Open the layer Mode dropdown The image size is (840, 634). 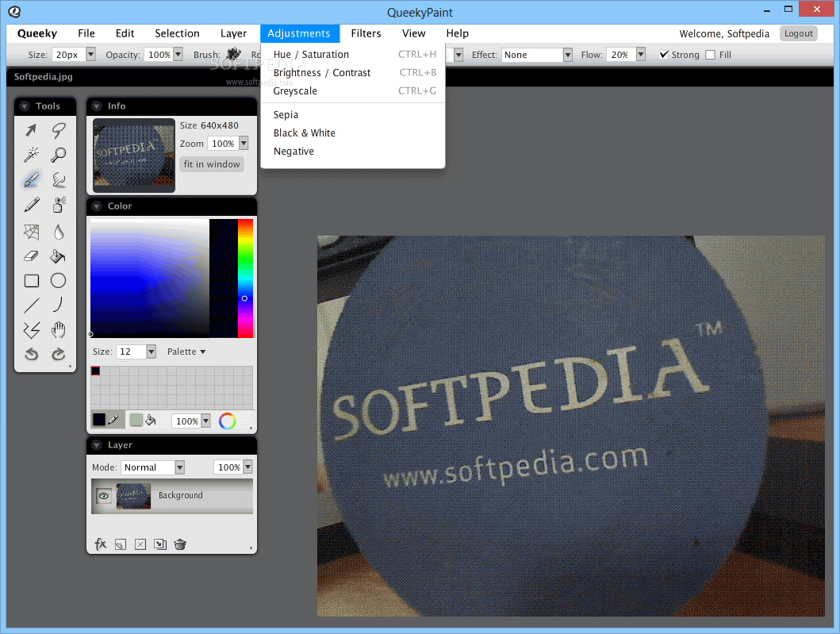tap(180, 467)
